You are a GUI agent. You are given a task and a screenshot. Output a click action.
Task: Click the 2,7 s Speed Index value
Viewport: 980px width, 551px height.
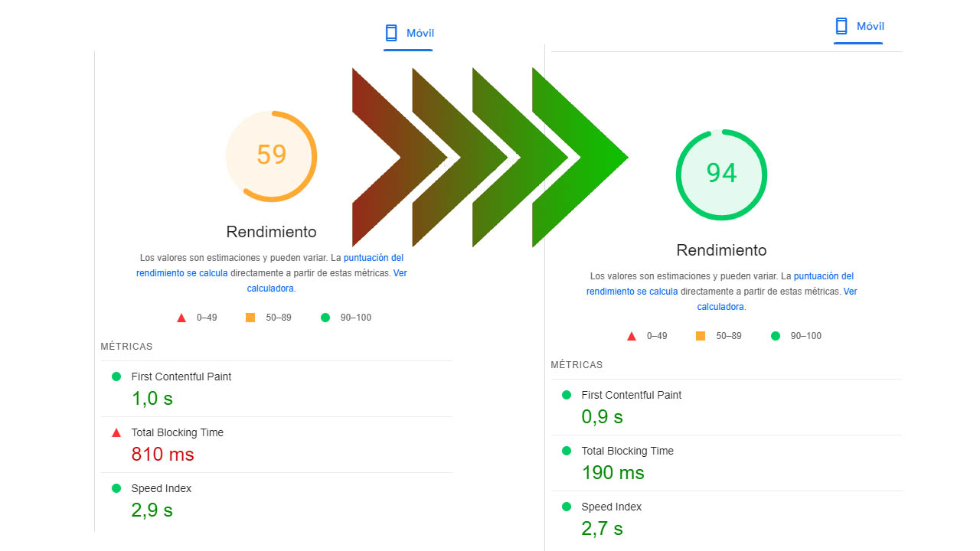coord(603,529)
